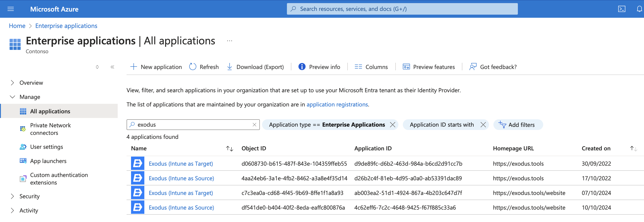Open Custom authentication extensions menu item
644x222 pixels.
(x=59, y=179)
